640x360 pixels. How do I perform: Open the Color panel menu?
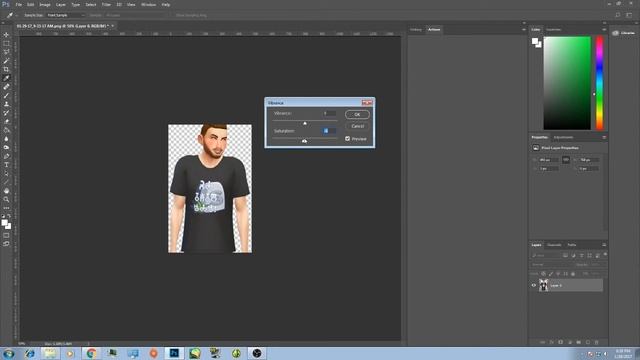pos(604,29)
